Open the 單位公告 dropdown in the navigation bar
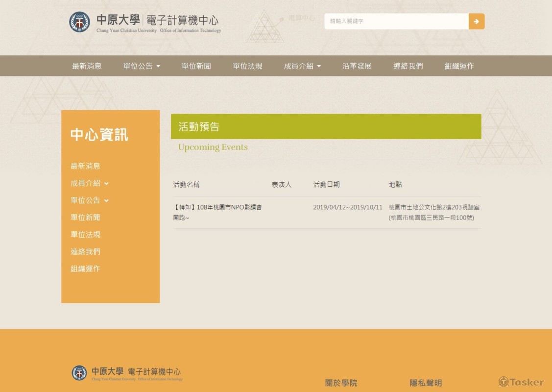This screenshot has width=552, height=392. click(141, 65)
